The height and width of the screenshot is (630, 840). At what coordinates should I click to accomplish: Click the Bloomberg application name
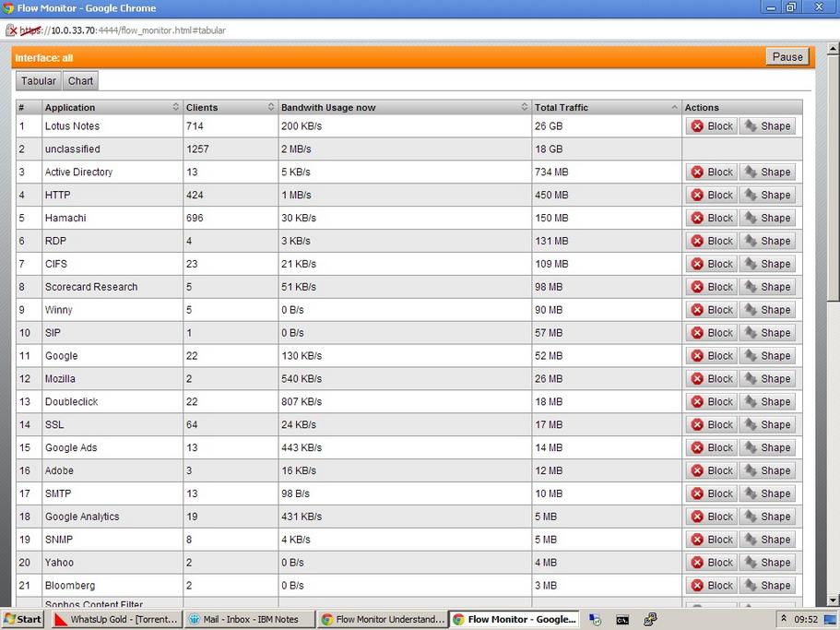point(70,586)
